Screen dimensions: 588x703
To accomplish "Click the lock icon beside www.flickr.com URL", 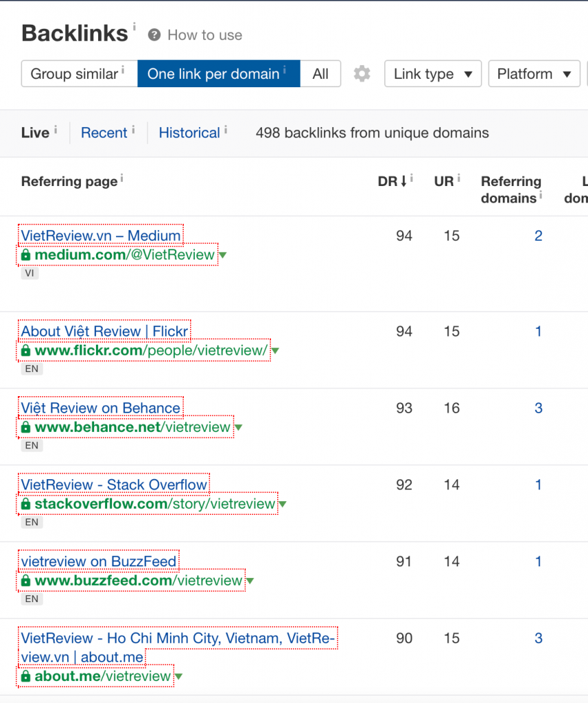I will (26, 351).
